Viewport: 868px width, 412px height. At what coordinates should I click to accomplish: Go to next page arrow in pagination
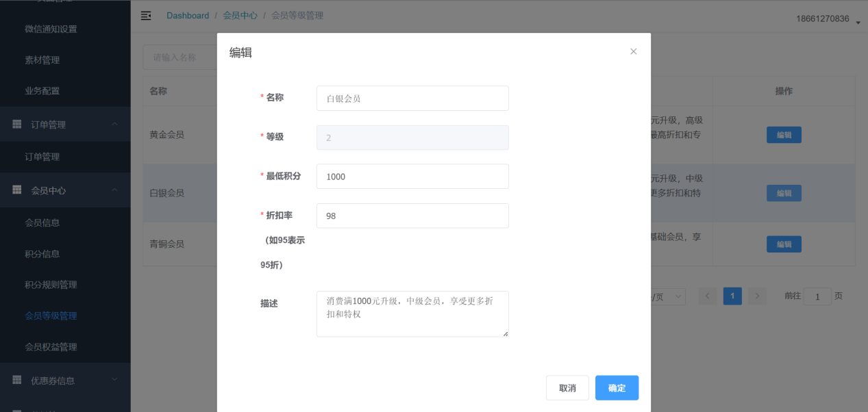click(756, 296)
